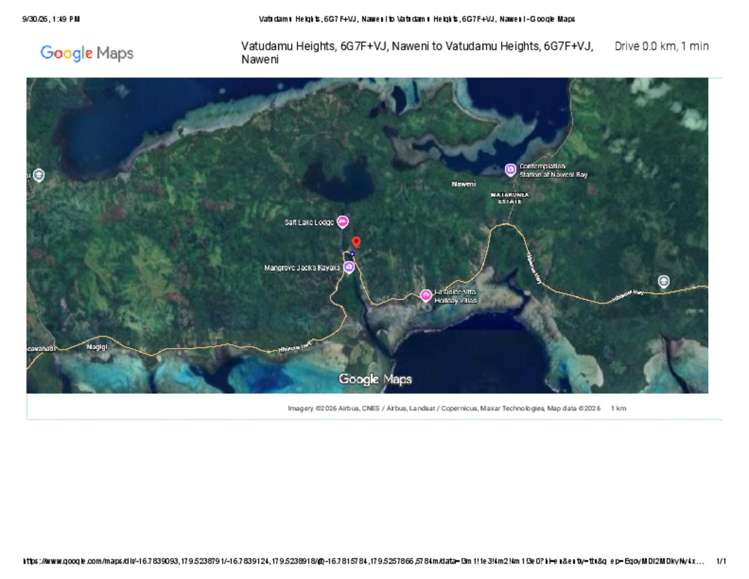Select the Mangrove Jack's Kayaks purple pin

click(349, 267)
